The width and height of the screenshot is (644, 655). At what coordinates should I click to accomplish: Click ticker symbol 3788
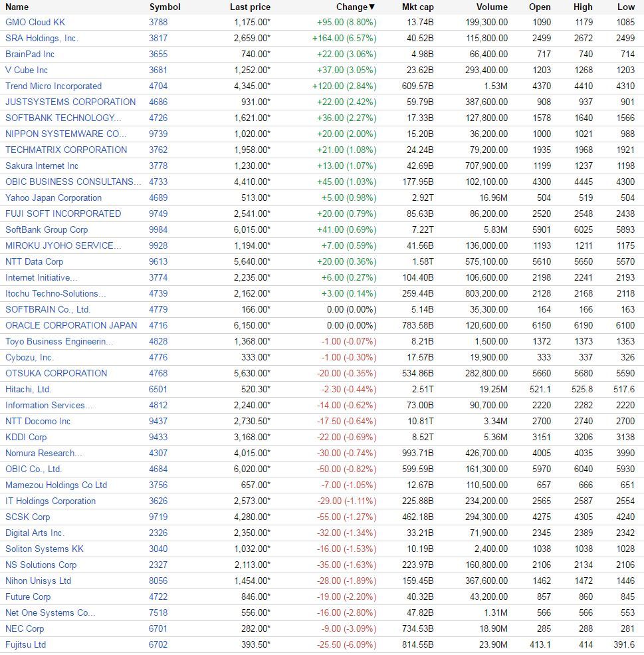(158, 22)
